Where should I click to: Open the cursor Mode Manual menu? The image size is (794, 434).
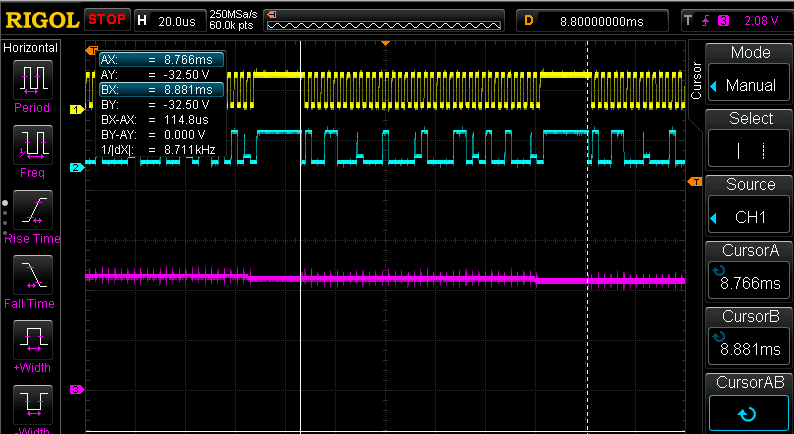tap(750, 85)
